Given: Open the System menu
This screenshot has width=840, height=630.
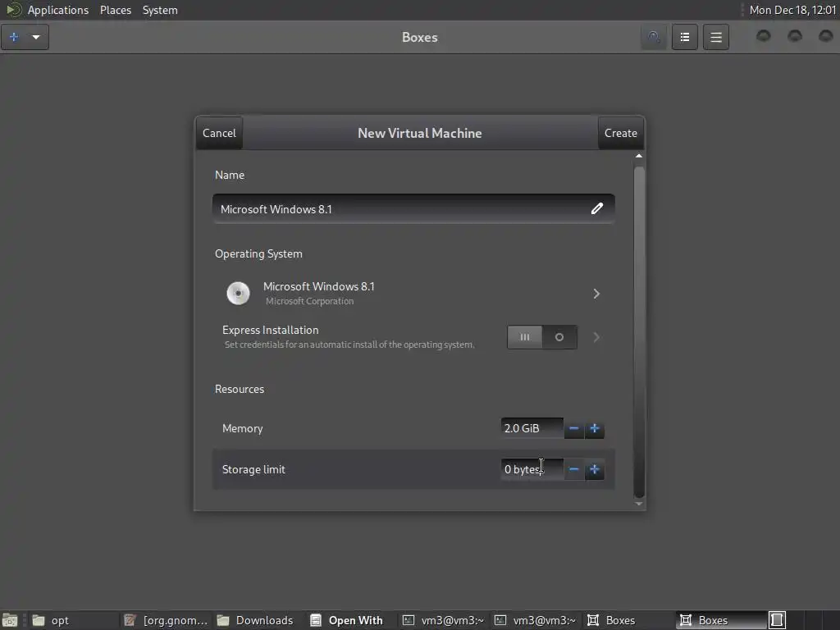Looking at the screenshot, I should (160, 10).
